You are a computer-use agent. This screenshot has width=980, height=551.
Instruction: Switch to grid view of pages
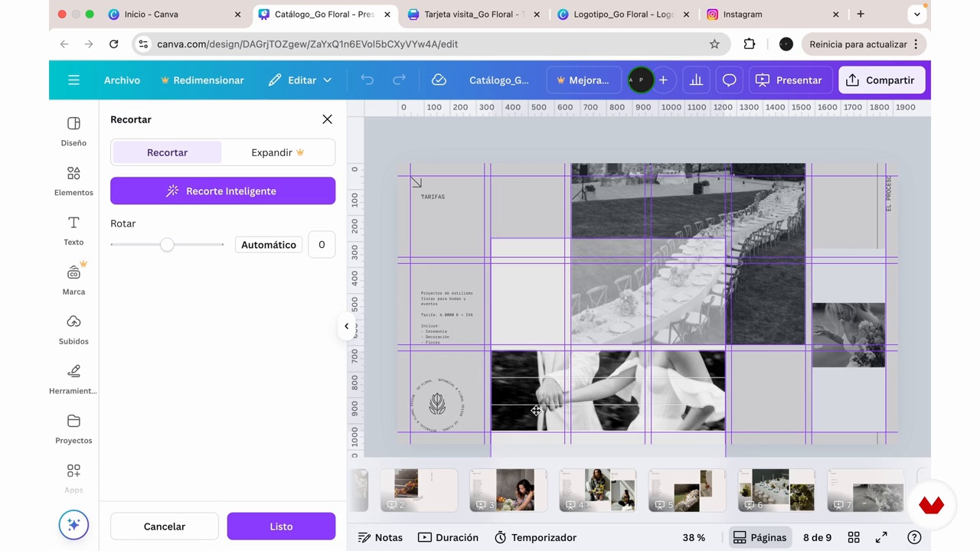point(854,537)
